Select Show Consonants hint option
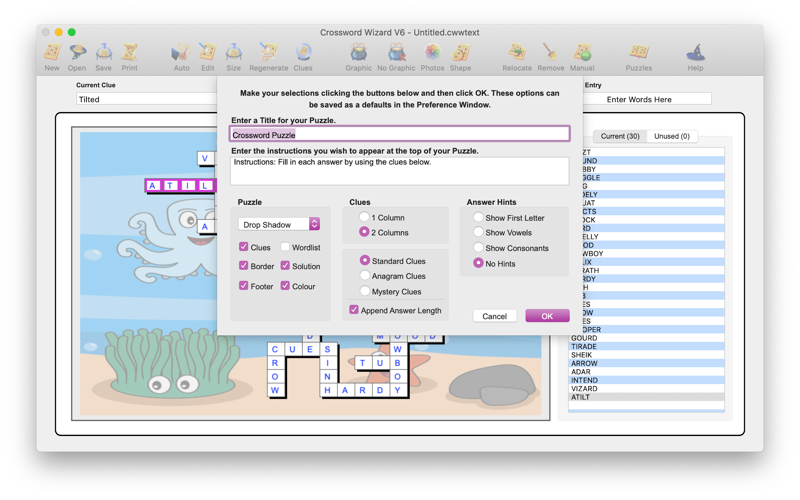 [x=478, y=247]
